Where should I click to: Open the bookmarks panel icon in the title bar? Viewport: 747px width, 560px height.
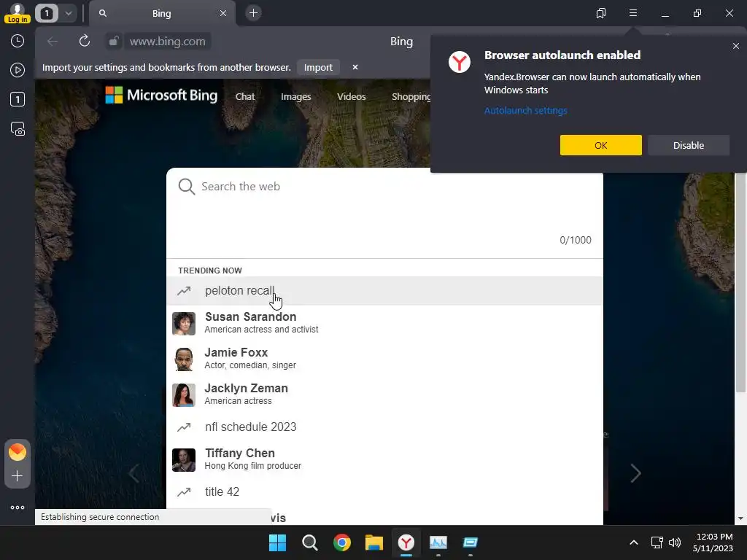tap(601, 13)
